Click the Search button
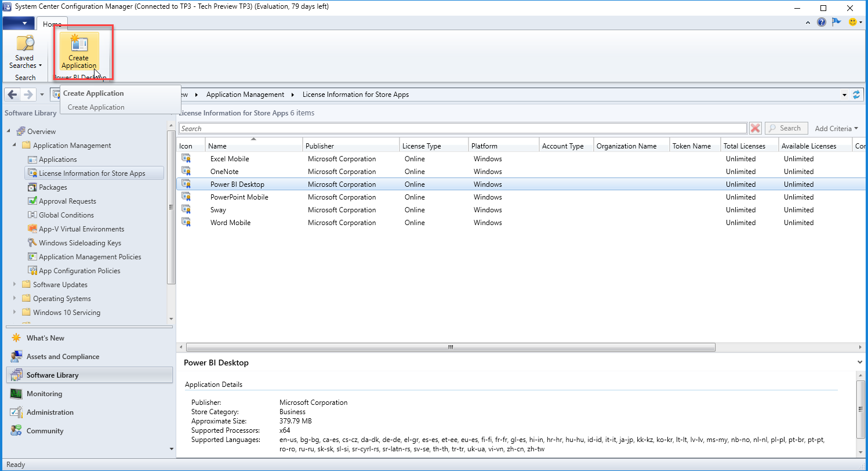The width and height of the screenshot is (868, 471). click(x=786, y=128)
